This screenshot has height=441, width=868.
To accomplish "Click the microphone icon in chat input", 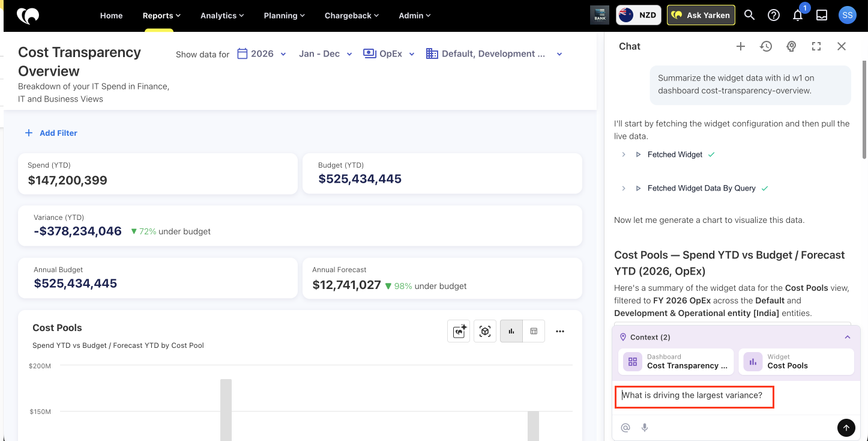I will (x=645, y=428).
